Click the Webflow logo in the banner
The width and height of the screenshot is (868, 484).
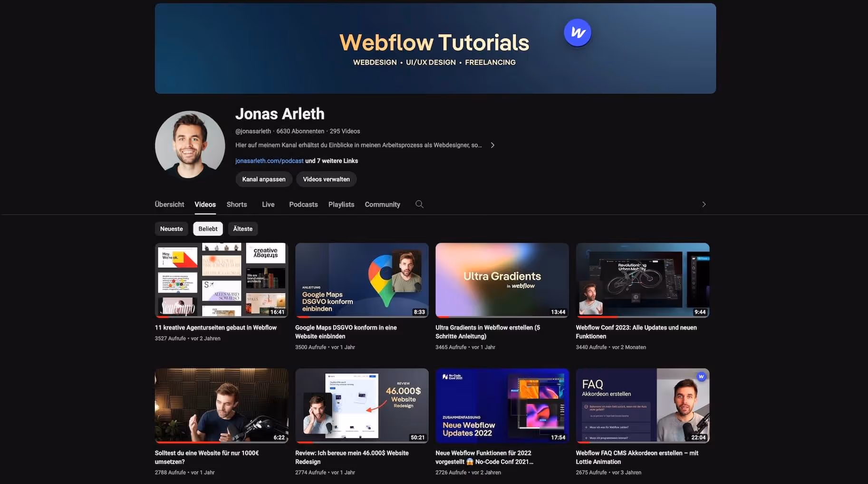coord(578,32)
